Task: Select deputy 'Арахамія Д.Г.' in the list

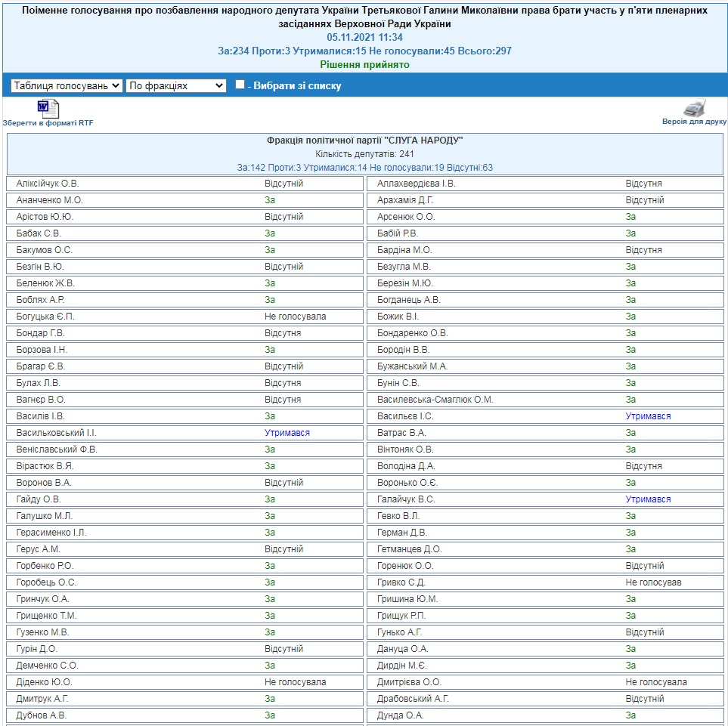Action: point(405,200)
